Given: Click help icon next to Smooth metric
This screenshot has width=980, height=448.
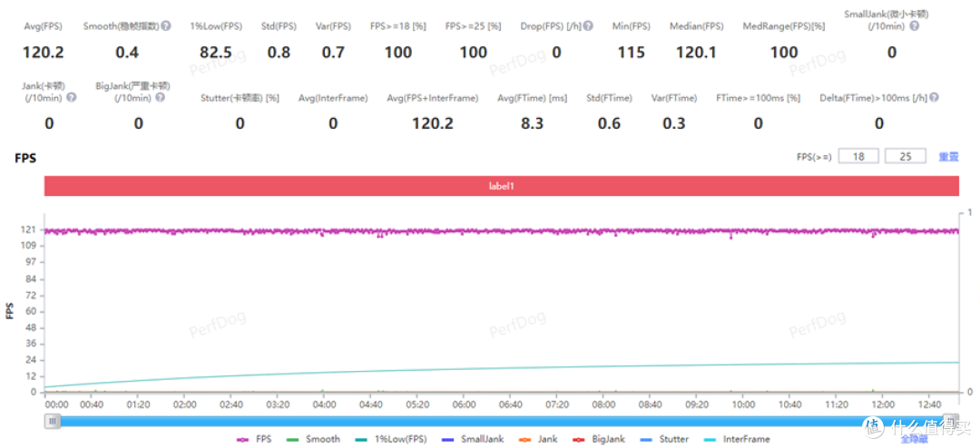Looking at the screenshot, I should (x=166, y=26).
